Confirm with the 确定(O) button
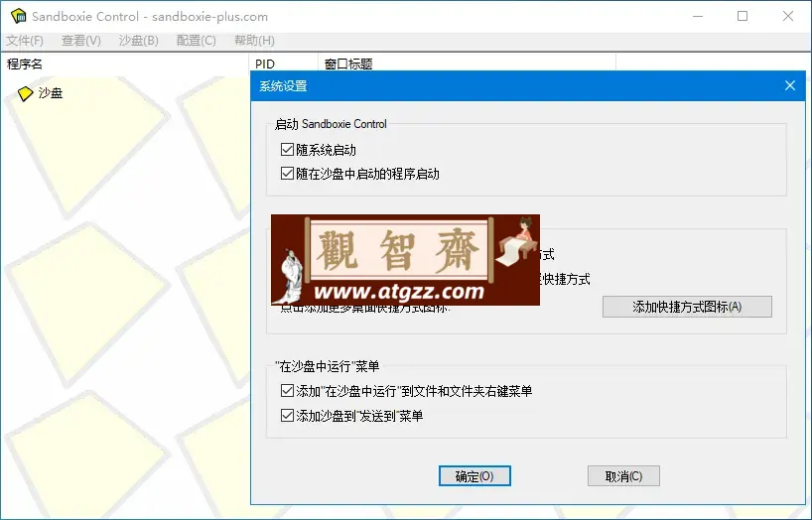 [x=474, y=476]
